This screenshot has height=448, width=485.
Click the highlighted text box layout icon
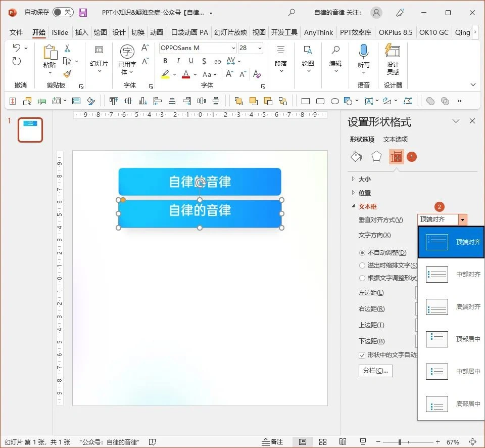(x=397, y=157)
